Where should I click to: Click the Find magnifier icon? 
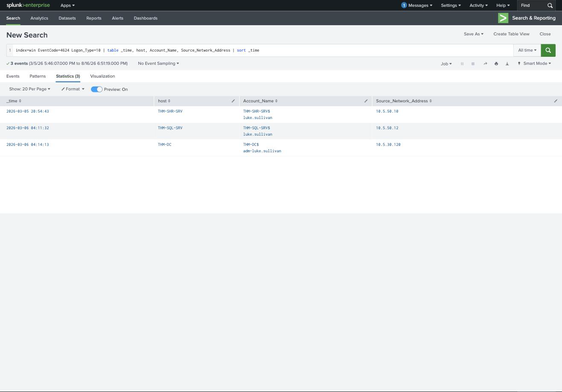[550, 6]
